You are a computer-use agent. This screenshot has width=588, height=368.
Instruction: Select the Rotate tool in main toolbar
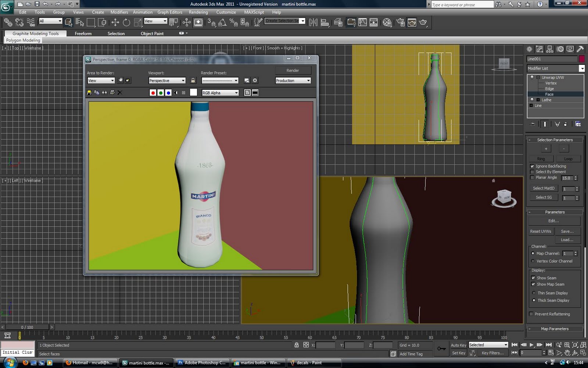(126, 22)
